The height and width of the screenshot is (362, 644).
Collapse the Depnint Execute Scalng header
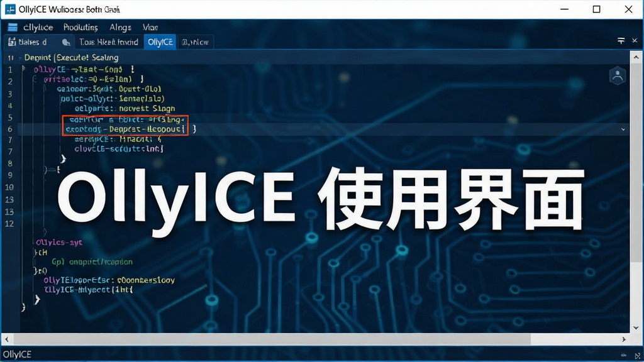(x=19, y=58)
